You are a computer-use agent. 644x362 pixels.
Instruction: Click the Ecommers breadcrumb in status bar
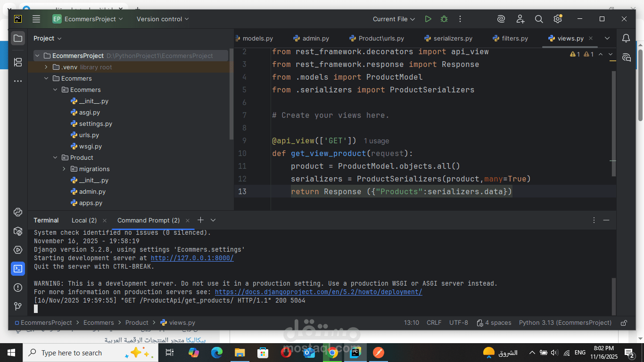tap(99, 323)
